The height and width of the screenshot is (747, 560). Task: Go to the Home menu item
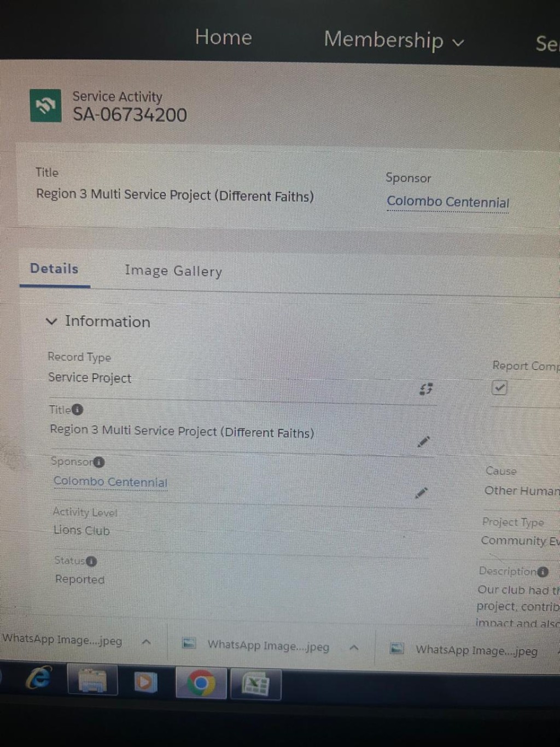[224, 37]
